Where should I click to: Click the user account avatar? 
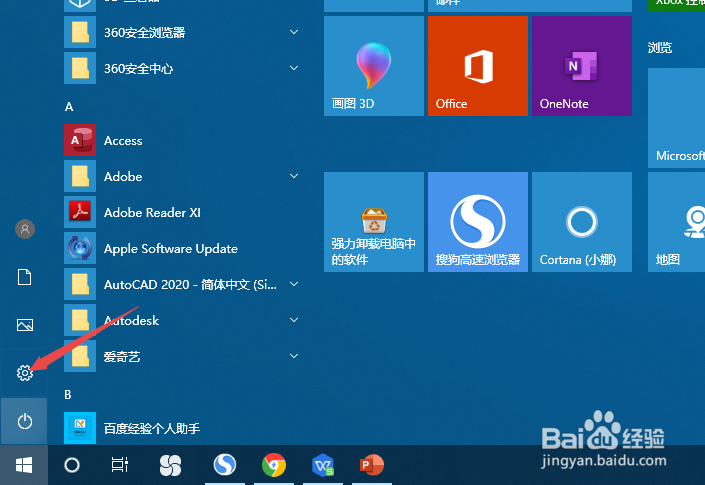click(25, 229)
